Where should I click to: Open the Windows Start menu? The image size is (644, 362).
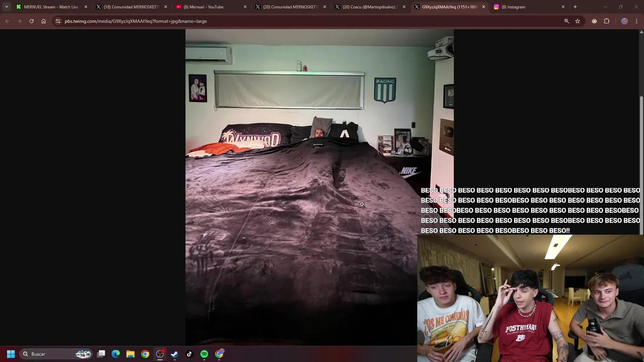11,354
